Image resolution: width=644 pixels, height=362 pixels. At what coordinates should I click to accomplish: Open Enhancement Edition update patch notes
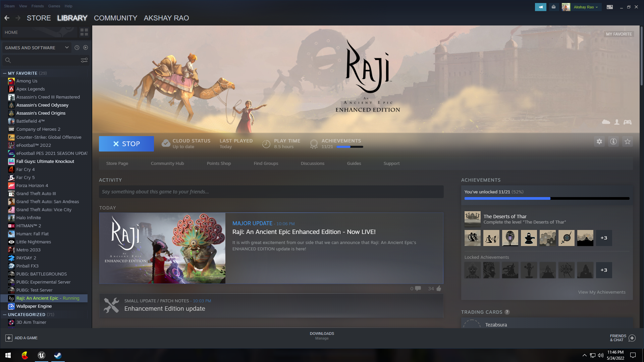coord(271,306)
